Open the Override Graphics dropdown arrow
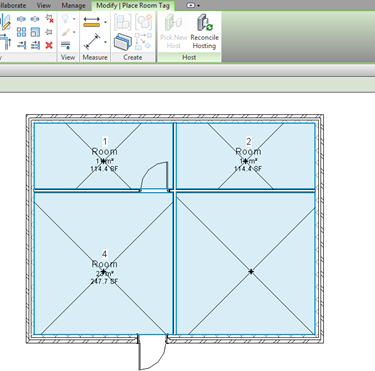Screen dimensions: 375x371 [74, 32]
